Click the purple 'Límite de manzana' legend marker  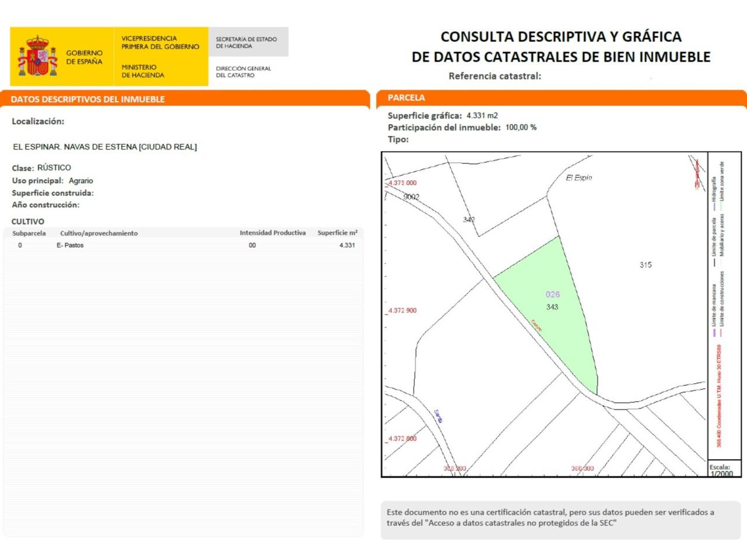[714, 333]
